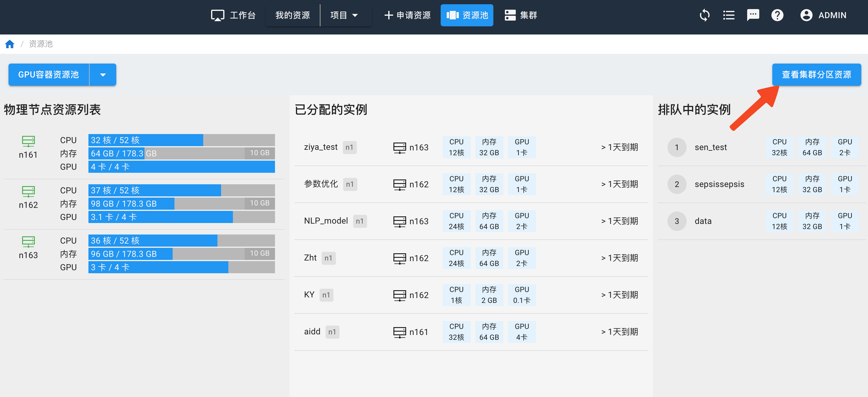Click the GPU 0.1卡 chip in KY row
This screenshot has height=397, width=868.
click(x=522, y=295)
